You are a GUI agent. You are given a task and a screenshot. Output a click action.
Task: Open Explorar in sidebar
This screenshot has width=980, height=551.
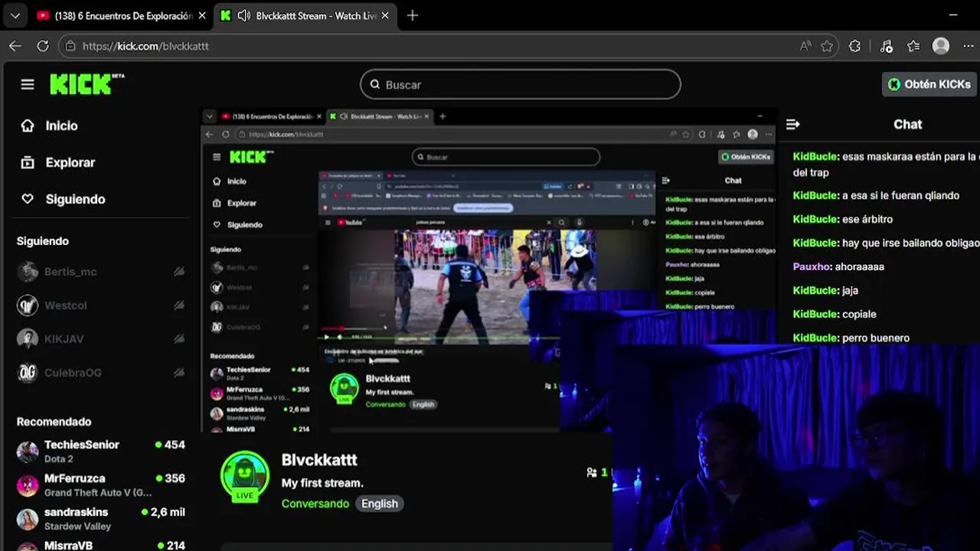pyautogui.click(x=70, y=162)
